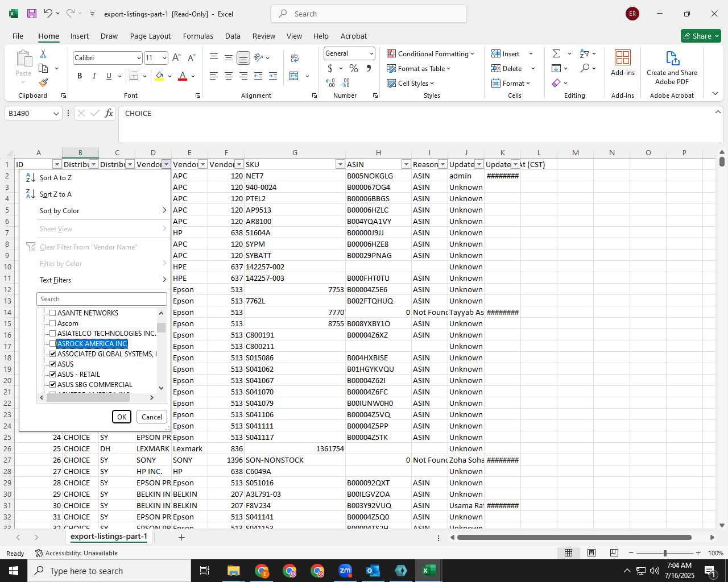Viewport: 728px width, 582px height.
Task: Click the Merge & Center icon
Action: pos(294,76)
